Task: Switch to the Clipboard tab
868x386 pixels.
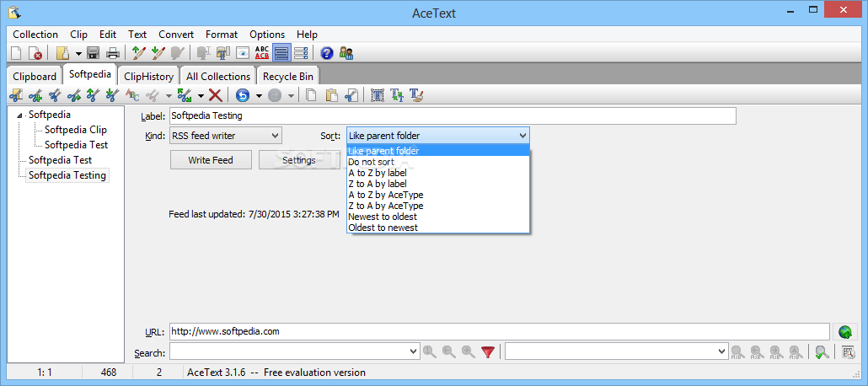Action: pos(35,77)
